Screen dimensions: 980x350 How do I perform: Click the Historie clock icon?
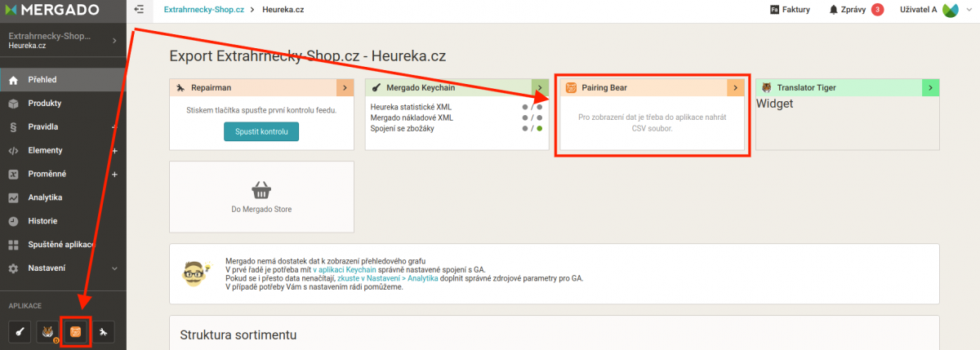(13, 221)
